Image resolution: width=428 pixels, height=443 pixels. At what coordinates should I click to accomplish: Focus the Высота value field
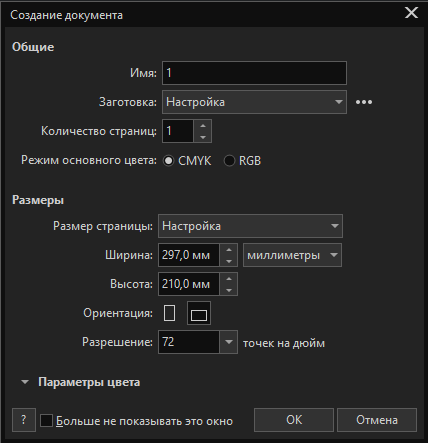click(189, 284)
